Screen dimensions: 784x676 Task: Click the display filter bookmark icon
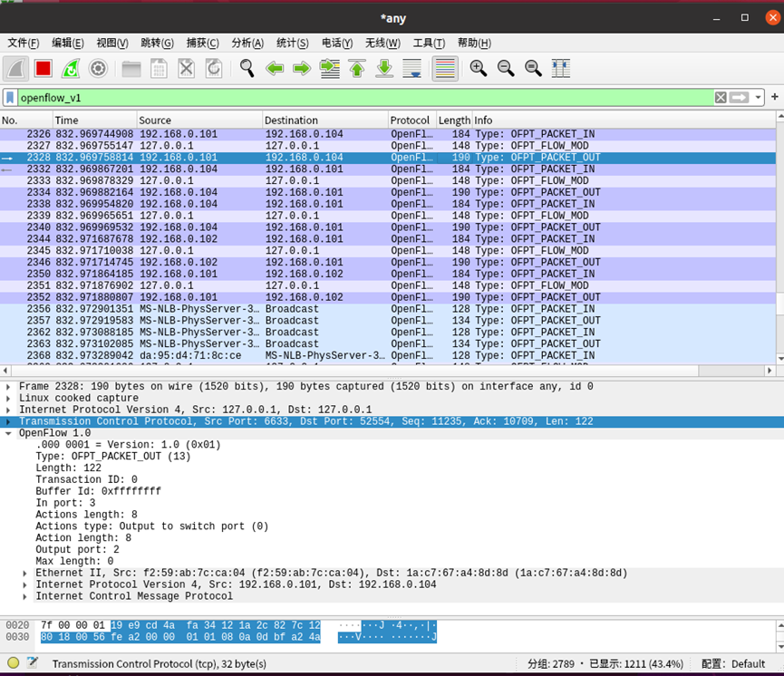click(x=10, y=97)
